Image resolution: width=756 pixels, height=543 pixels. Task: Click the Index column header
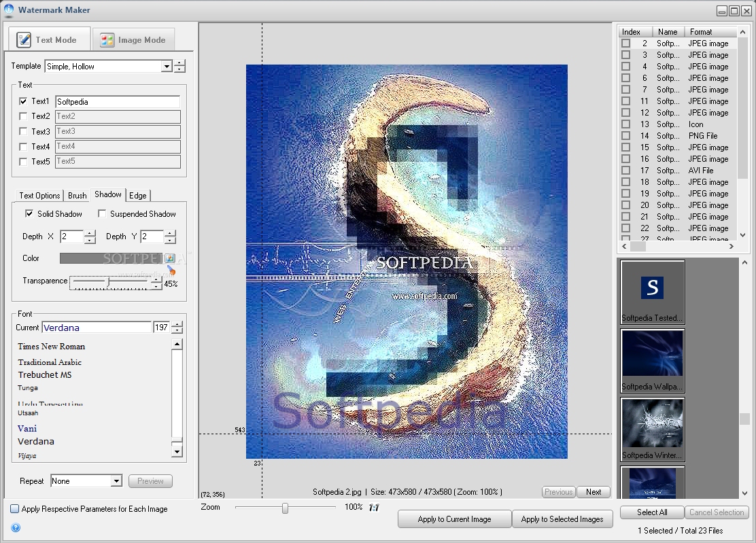click(x=636, y=32)
